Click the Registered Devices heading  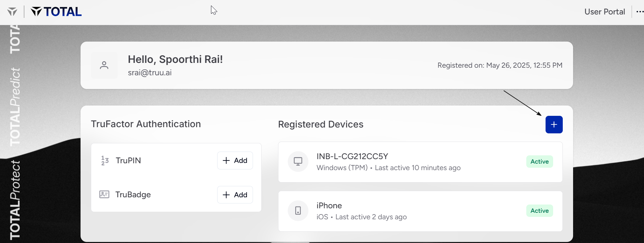[x=321, y=124]
